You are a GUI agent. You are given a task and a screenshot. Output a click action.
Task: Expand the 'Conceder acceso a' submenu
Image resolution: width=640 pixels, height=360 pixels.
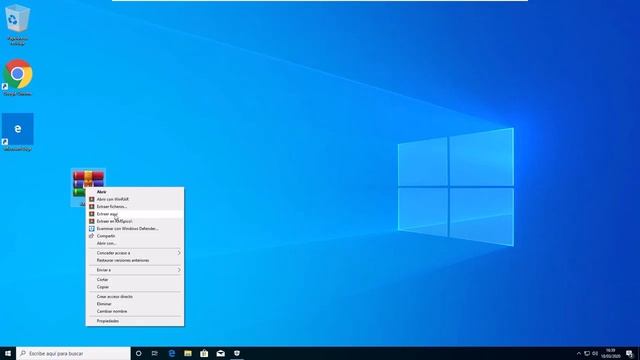point(135,253)
